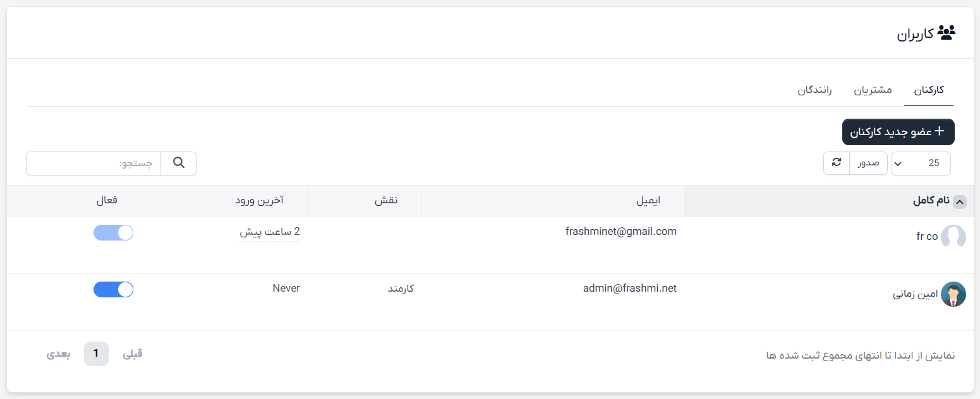Click the refresh table icon
The height and width of the screenshot is (399, 980).
coord(837,163)
